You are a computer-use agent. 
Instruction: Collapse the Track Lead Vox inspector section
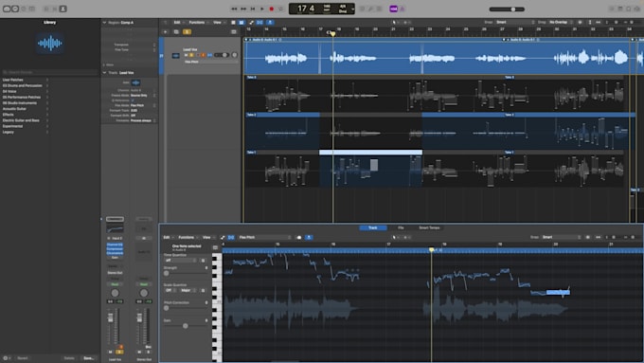click(104, 73)
